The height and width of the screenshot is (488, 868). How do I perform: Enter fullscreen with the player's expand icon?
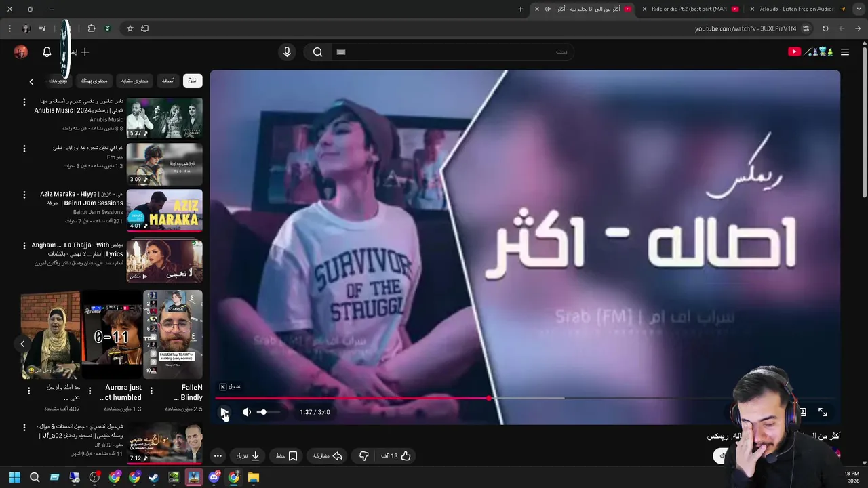tap(823, 412)
